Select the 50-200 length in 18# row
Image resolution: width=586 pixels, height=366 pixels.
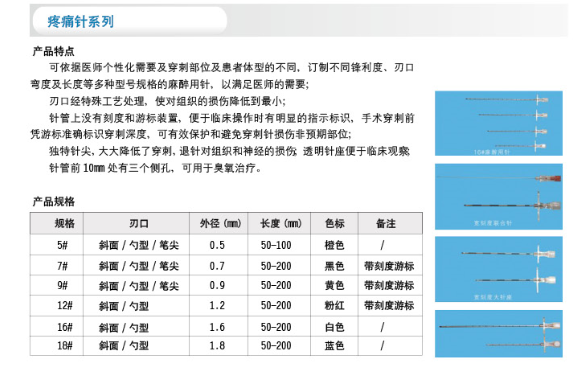click(276, 345)
